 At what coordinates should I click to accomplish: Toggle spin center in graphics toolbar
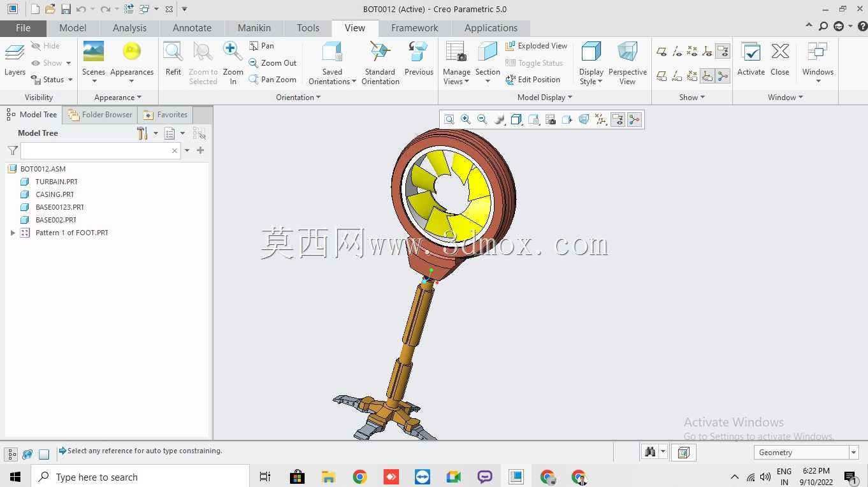[634, 119]
